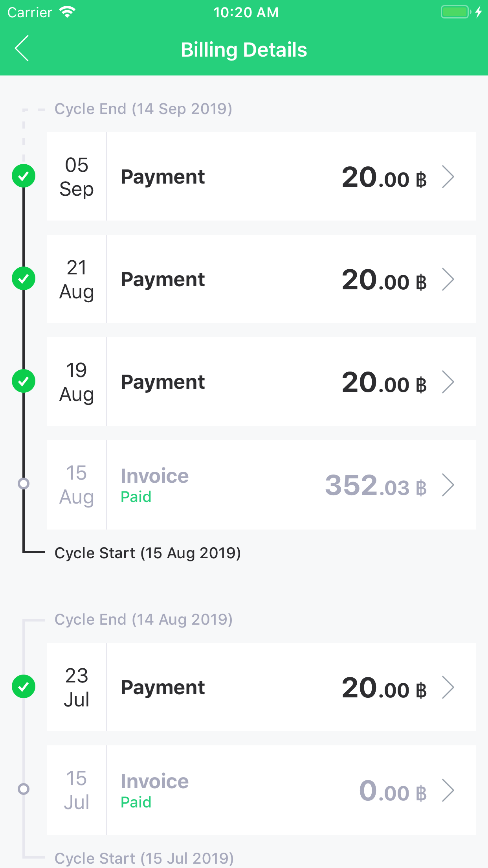Click green checkmark beside 19 Aug payment

click(24, 381)
